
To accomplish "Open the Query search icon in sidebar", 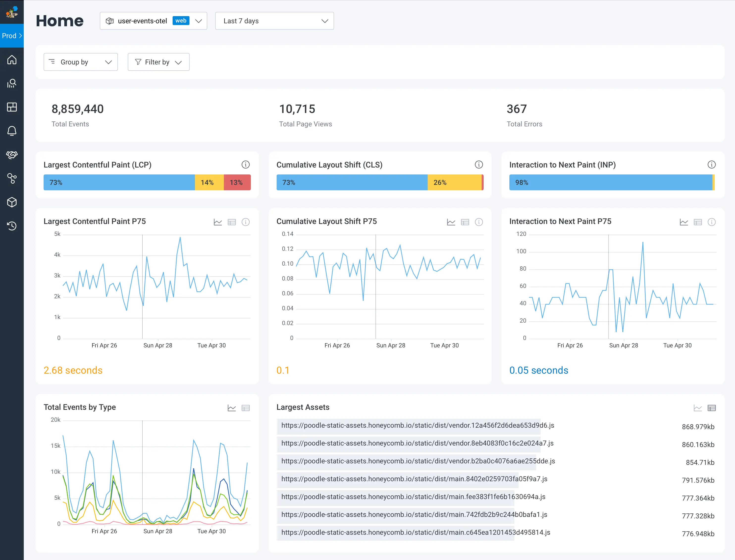I will click(12, 83).
